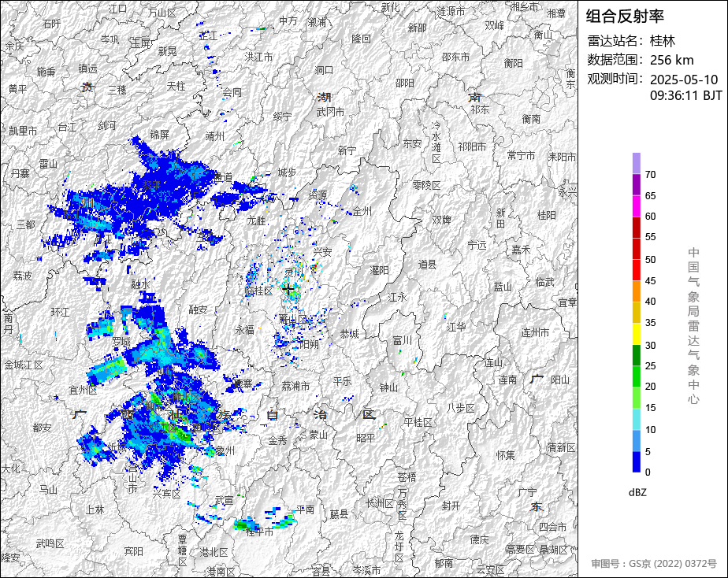
Task: Click the 灌阳 map label
Action: tap(379, 270)
